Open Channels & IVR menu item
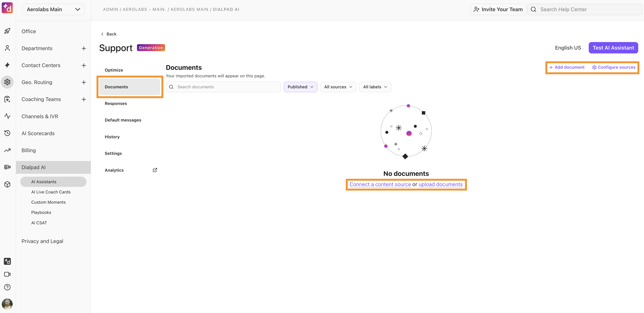This screenshot has width=644, height=313. pyautogui.click(x=40, y=116)
